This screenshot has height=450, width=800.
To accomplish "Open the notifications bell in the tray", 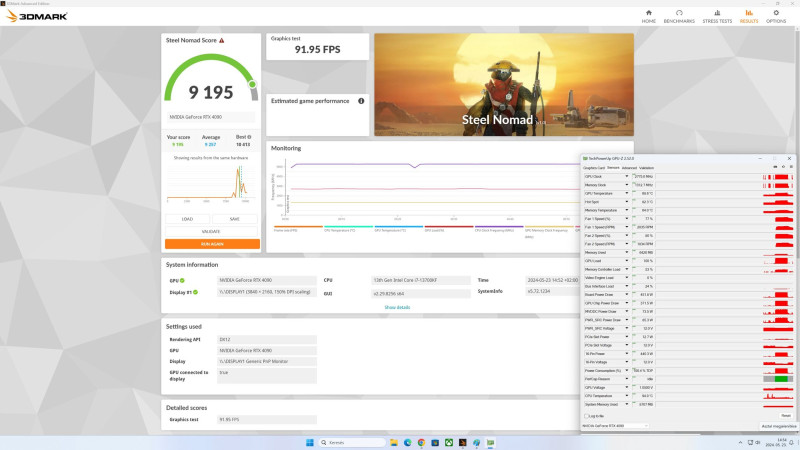I will click(791, 442).
